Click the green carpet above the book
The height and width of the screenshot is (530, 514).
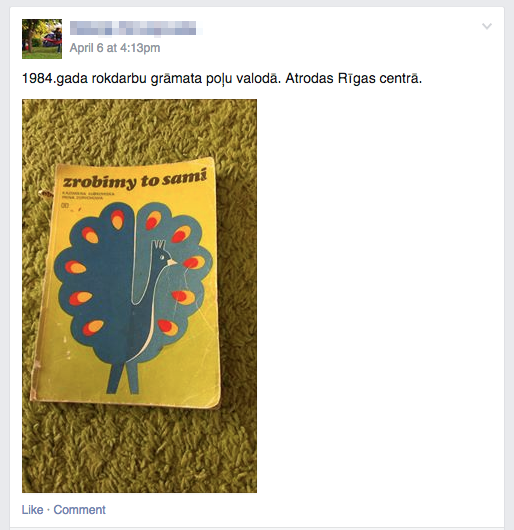tap(139, 130)
